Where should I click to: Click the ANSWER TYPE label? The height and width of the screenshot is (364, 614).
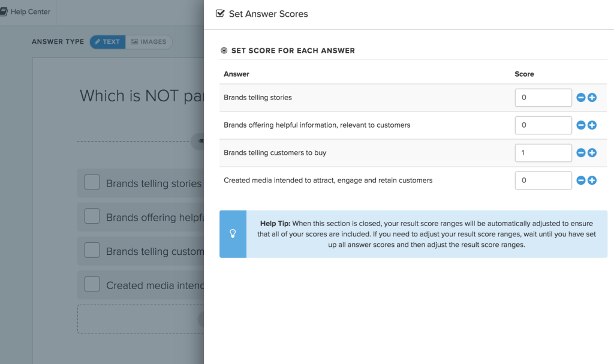coord(58,41)
